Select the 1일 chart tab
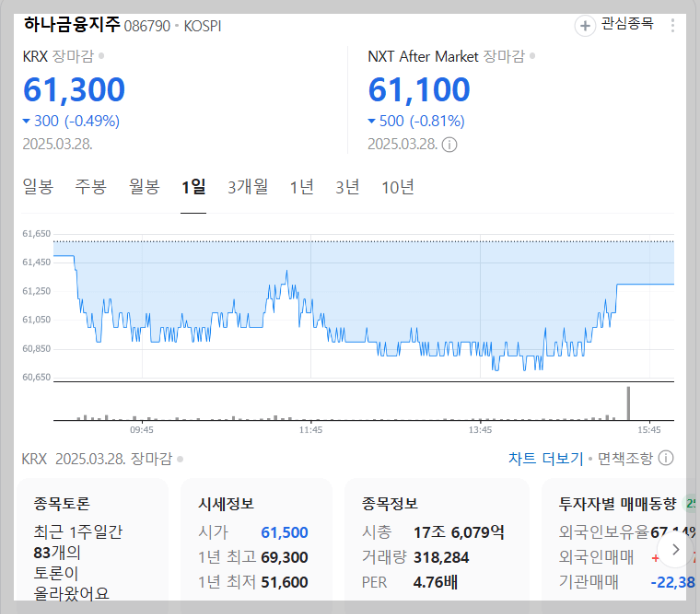 point(193,187)
